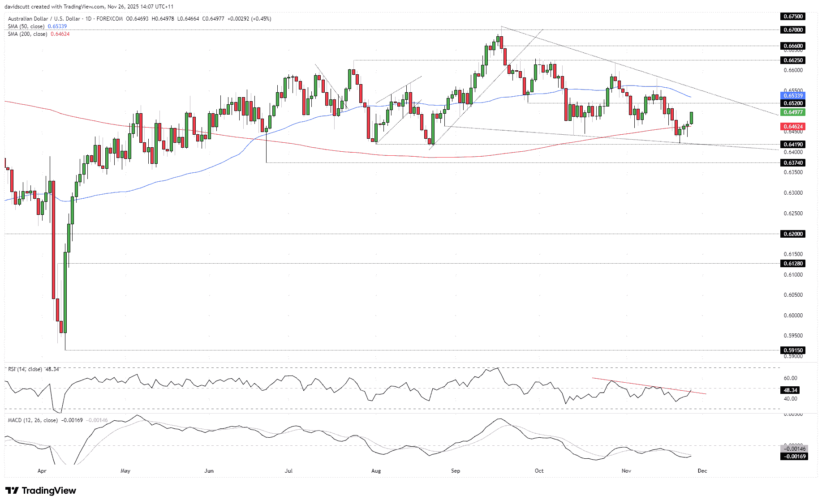This screenshot has width=822, height=504.
Task: Click the green 0.64977 last price axis label
Action: (x=793, y=112)
